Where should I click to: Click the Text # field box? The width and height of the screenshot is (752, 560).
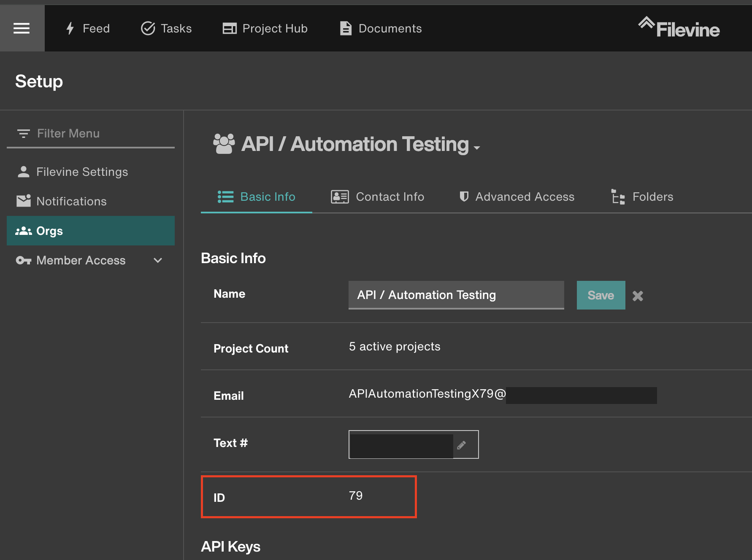click(x=414, y=444)
